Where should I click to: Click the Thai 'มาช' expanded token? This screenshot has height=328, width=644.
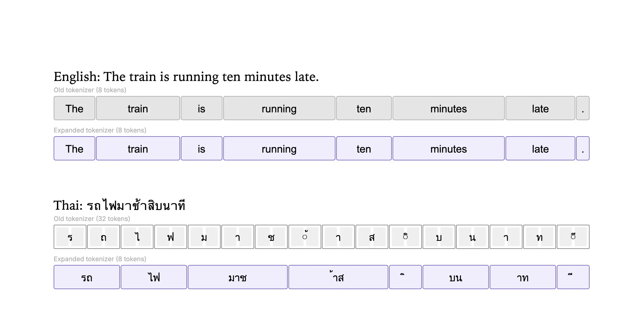(x=238, y=277)
